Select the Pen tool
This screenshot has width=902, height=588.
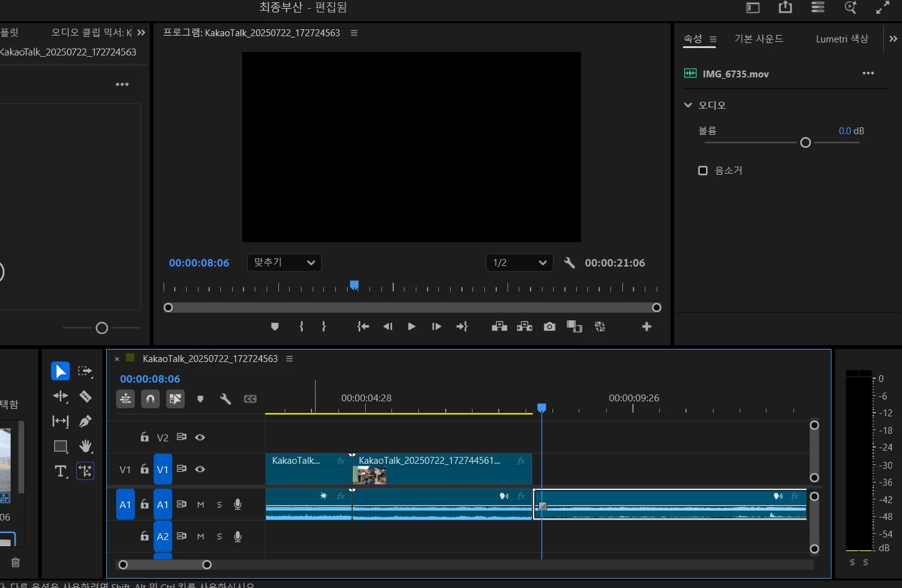point(86,421)
